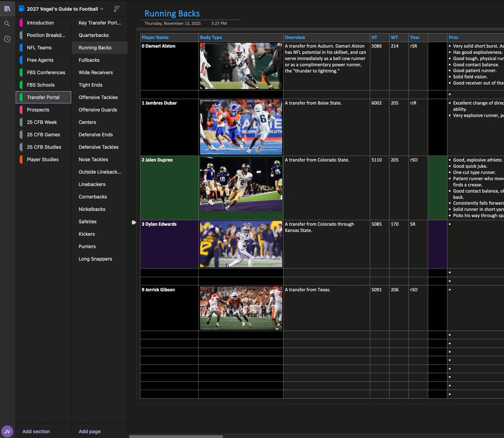Select the Dylan Edwards player photo
This screenshot has width=504, height=438.
(x=241, y=244)
